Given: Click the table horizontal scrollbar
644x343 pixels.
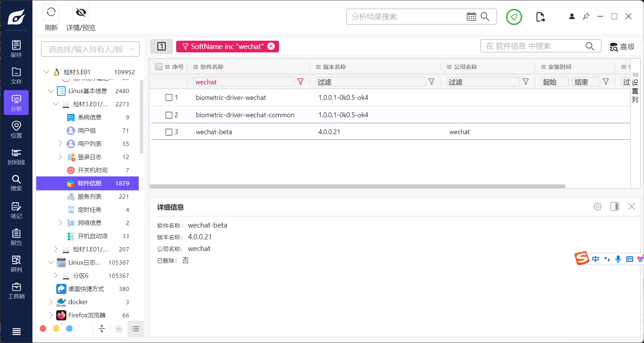Looking at the screenshot, I should point(357,186).
